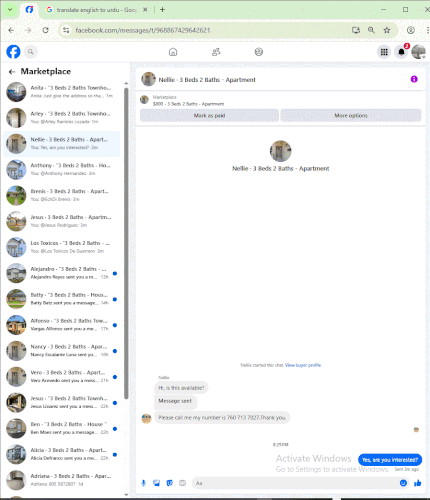Open the Arley conversation
This screenshot has height=500, width=430.
[62, 118]
